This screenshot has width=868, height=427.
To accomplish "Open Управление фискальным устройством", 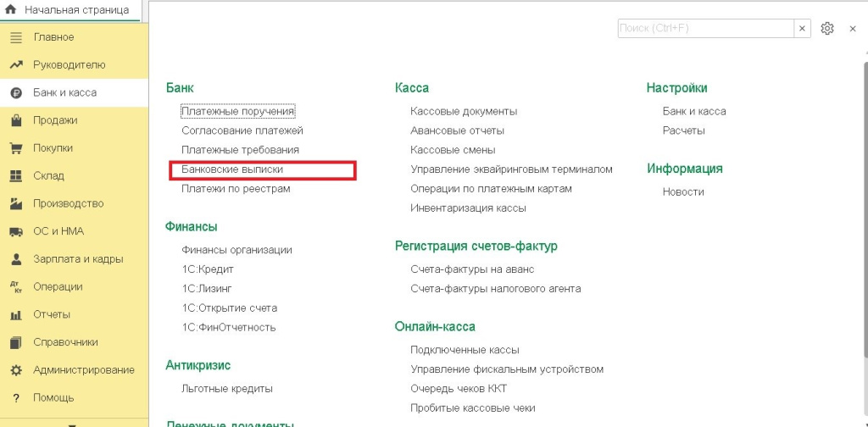I will [x=507, y=369].
